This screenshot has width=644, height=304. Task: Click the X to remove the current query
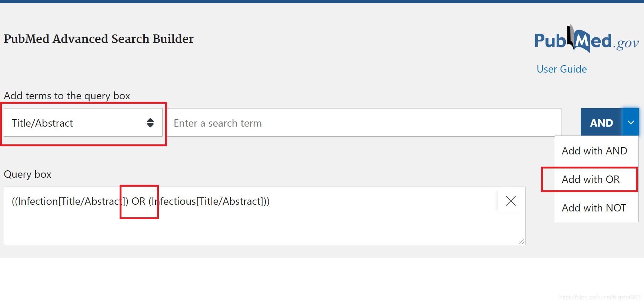point(511,201)
